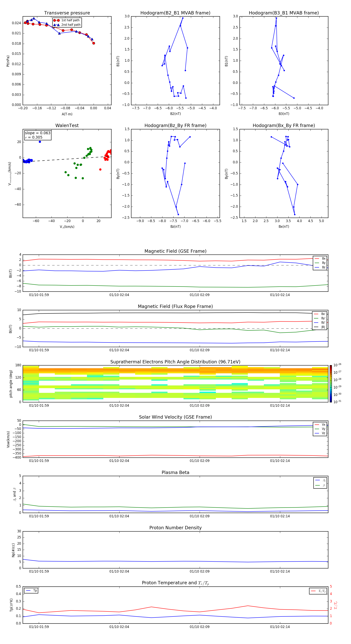Click the "pitch angle (deg)" axis label

[x=11, y=384]
